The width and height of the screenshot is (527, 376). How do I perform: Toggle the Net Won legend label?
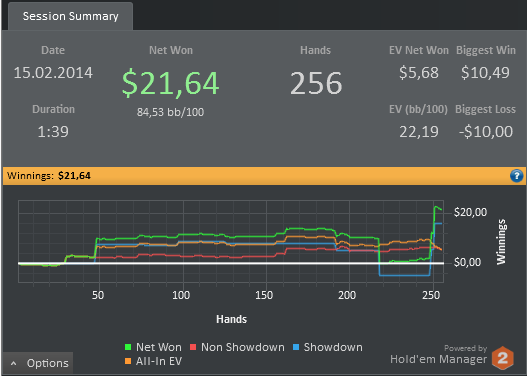159,347
